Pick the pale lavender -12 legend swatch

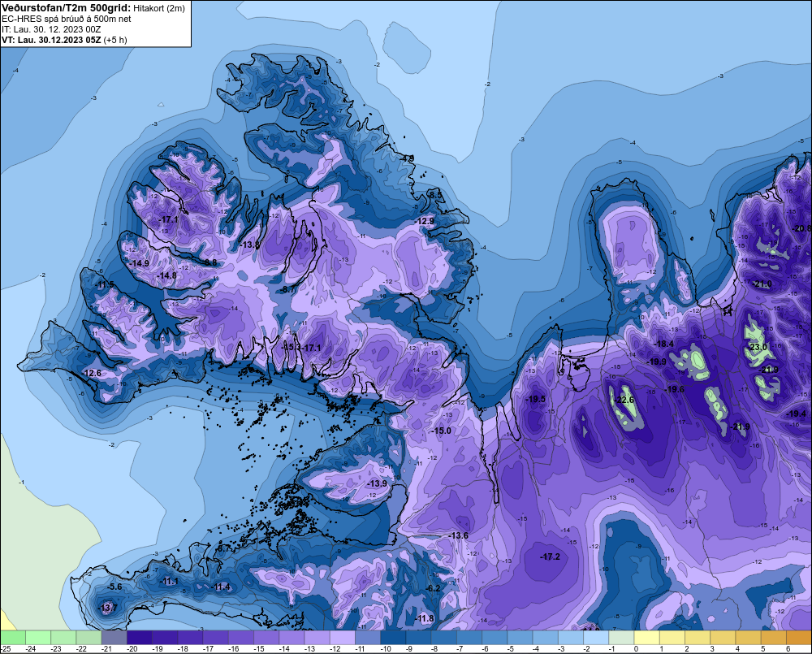point(343,637)
